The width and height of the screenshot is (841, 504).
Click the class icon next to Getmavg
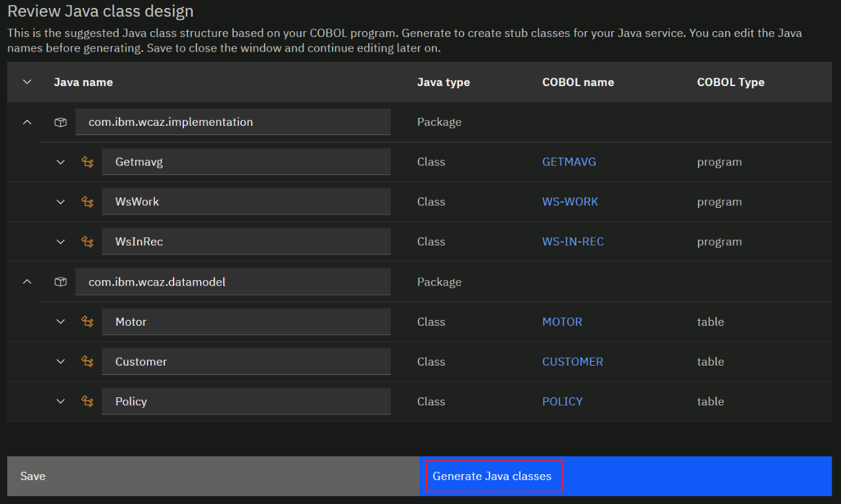click(x=87, y=162)
